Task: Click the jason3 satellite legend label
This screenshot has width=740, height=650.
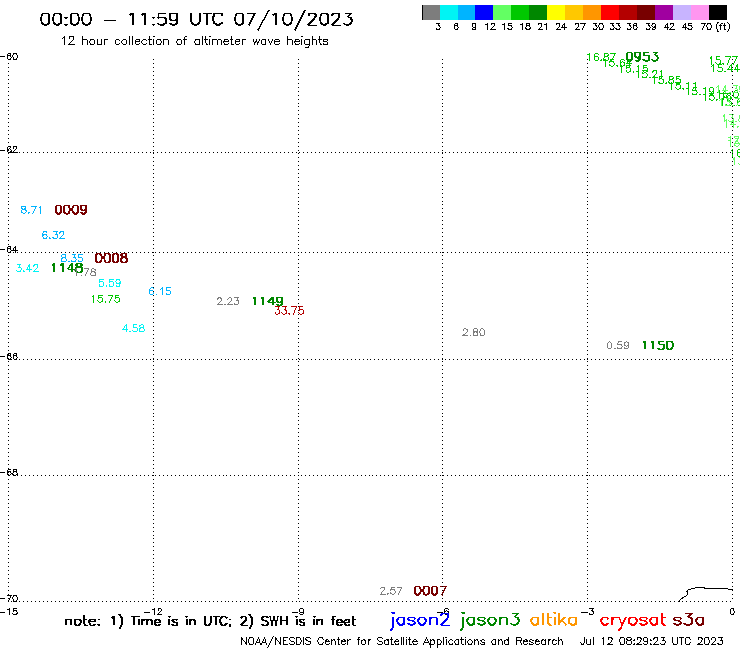Action: [490, 621]
